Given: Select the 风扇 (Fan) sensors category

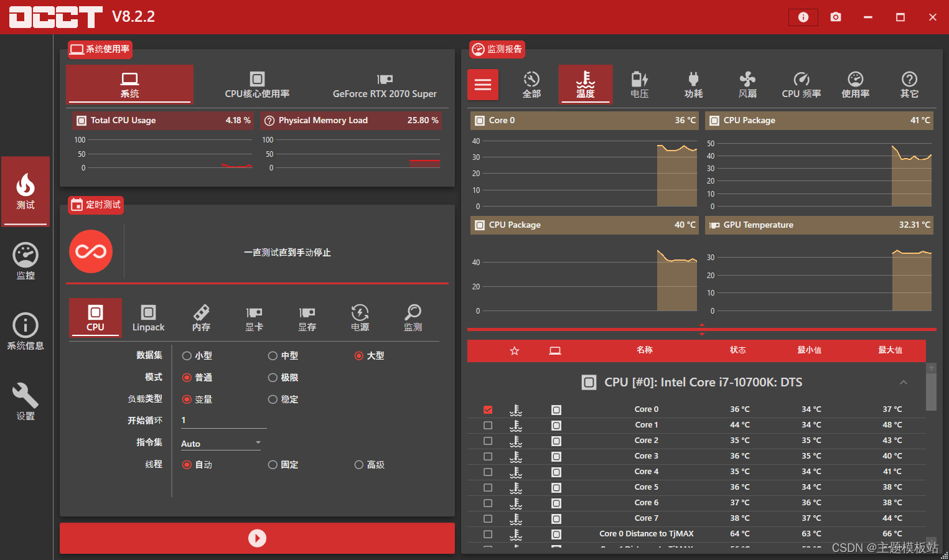Looking at the screenshot, I should [x=747, y=85].
